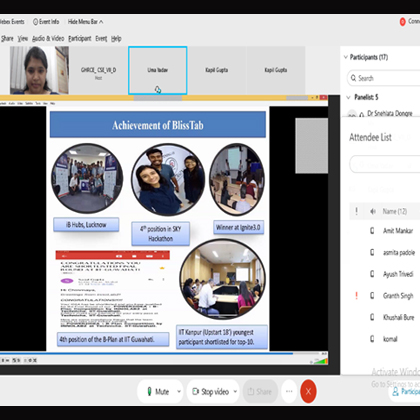Click Event Info button
The width and height of the screenshot is (420, 420).
[46, 22]
